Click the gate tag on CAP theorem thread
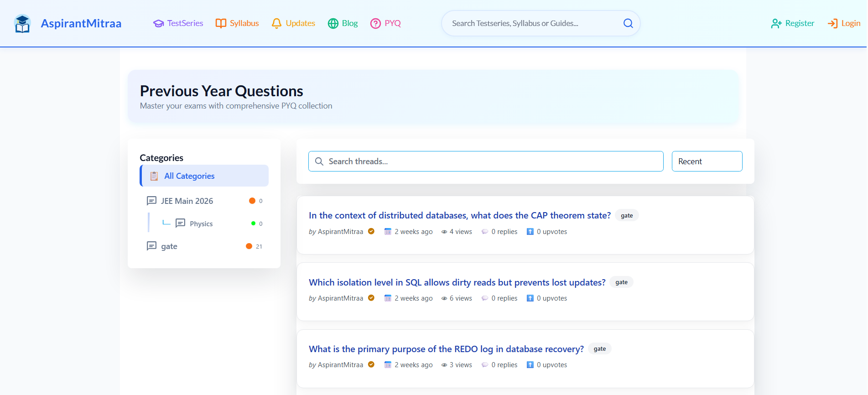Image resolution: width=868 pixels, height=395 pixels. pyautogui.click(x=627, y=215)
